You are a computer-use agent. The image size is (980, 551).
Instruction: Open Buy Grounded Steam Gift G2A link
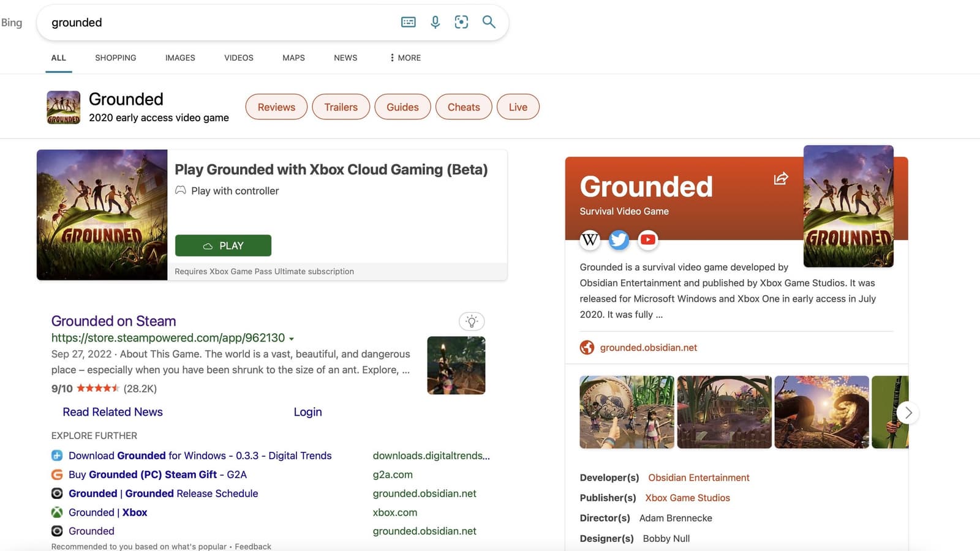click(157, 474)
